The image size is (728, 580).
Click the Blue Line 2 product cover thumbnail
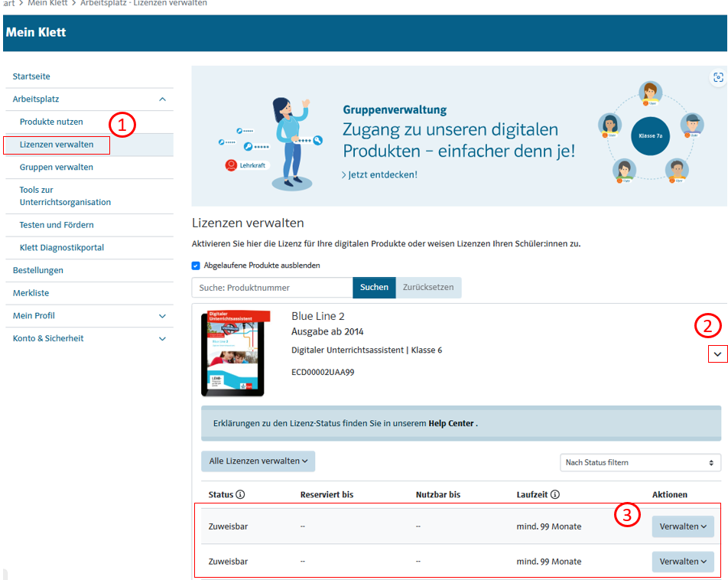(236, 354)
